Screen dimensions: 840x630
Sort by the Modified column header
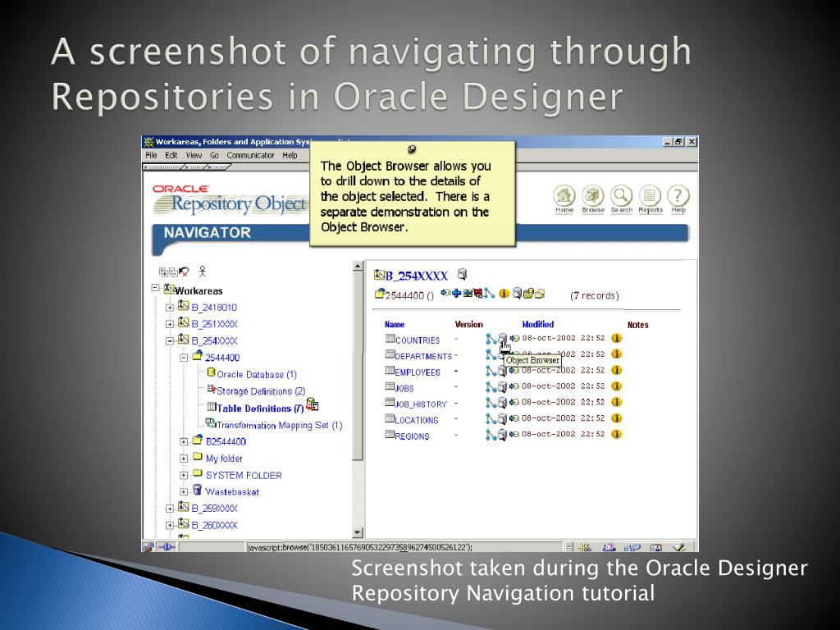tap(538, 324)
